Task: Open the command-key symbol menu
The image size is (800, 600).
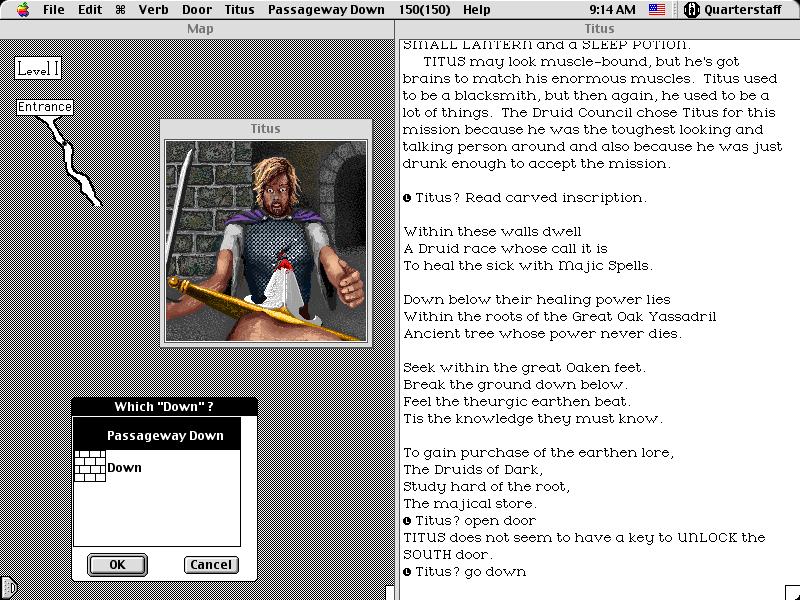Action: tap(120, 9)
